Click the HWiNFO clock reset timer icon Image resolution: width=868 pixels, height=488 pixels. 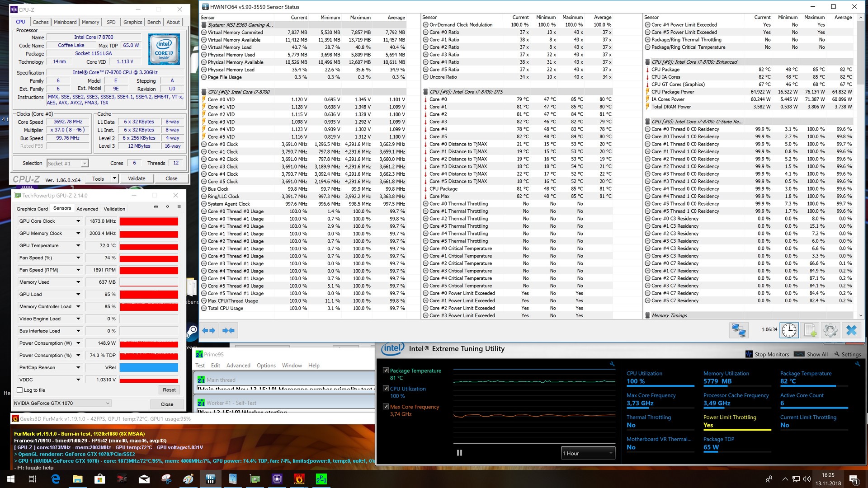pyautogui.click(x=789, y=330)
